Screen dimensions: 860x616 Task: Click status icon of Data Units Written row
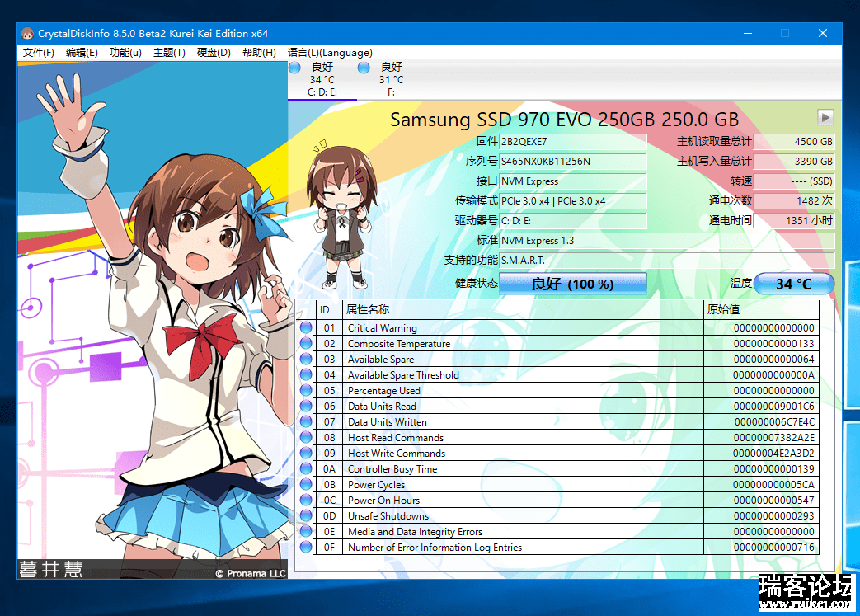(306, 422)
